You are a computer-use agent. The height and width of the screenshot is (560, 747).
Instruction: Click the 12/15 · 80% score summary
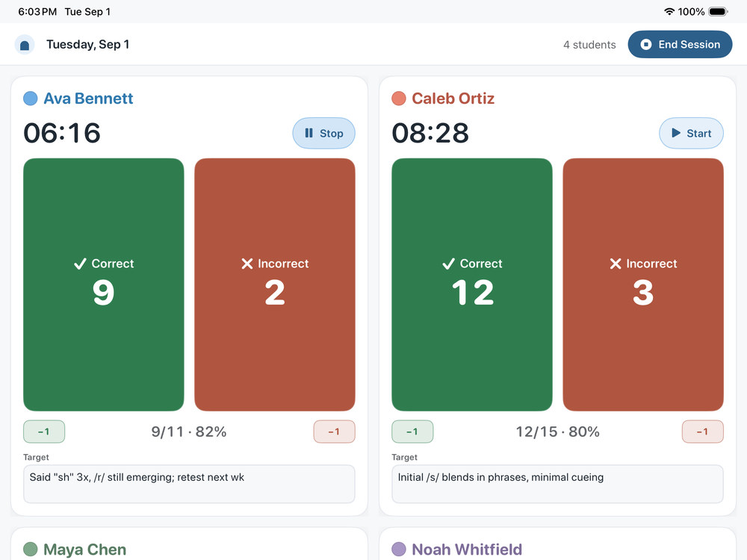click(557, 432)
